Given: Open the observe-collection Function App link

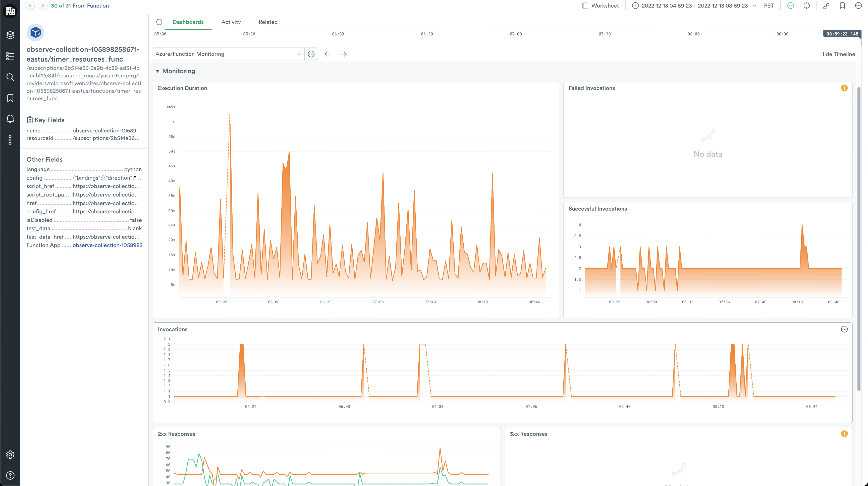Looking at the screenshot, I should click(x=107, y=245).
